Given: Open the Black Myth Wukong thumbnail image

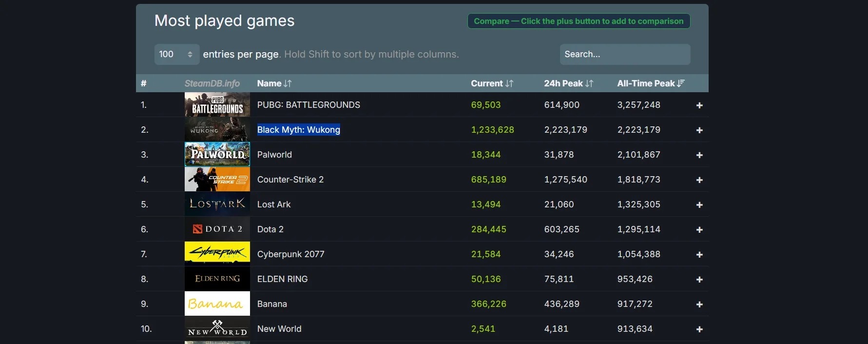Looking at the screenshot, I should [x=217, y=129].
